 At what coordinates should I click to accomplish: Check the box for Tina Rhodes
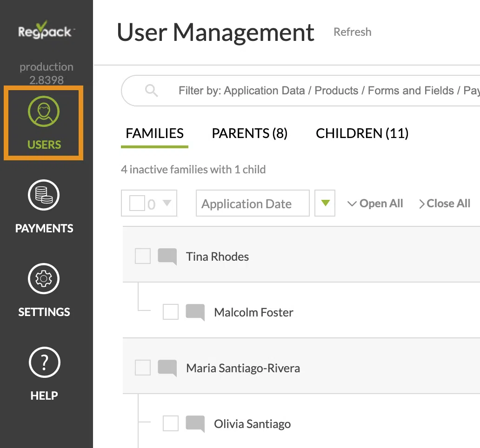pos(143,256)
